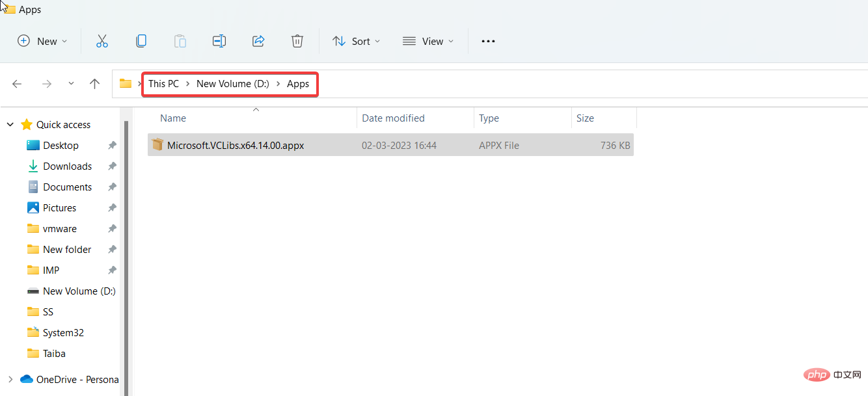Click the Share icon in toolbar

pos(258,41)
